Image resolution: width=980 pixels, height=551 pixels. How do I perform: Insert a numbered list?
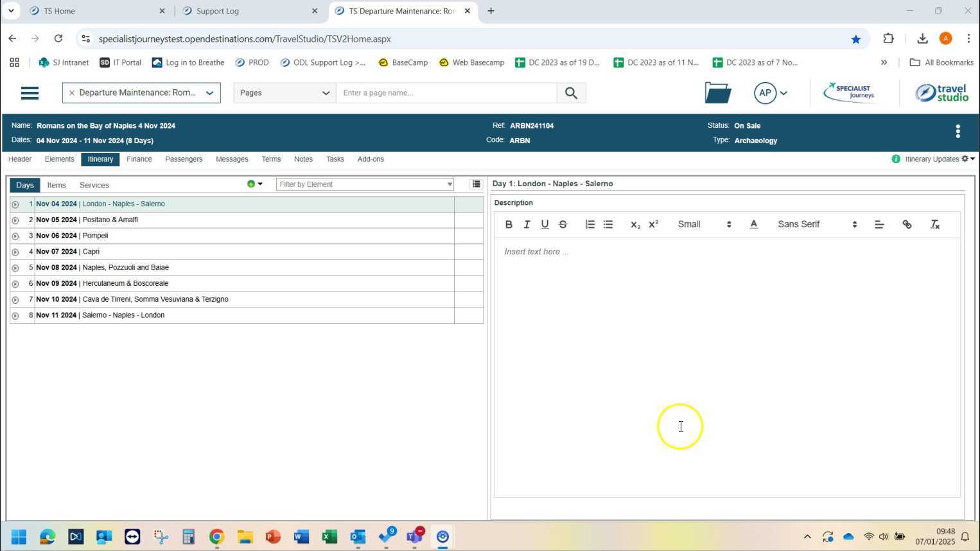590,225
